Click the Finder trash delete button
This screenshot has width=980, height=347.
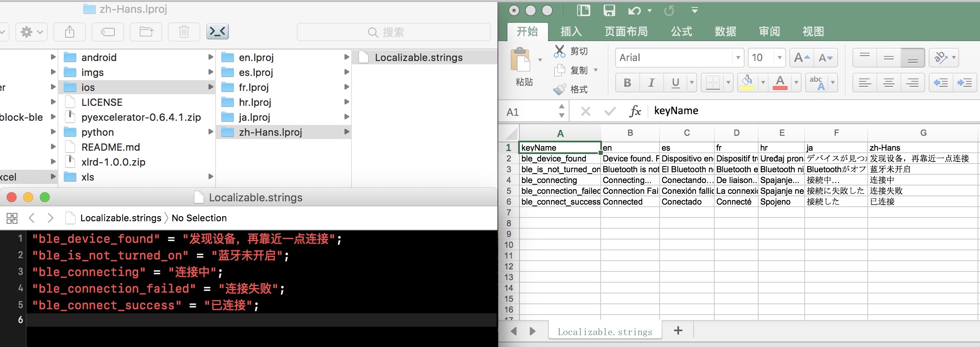184,32
